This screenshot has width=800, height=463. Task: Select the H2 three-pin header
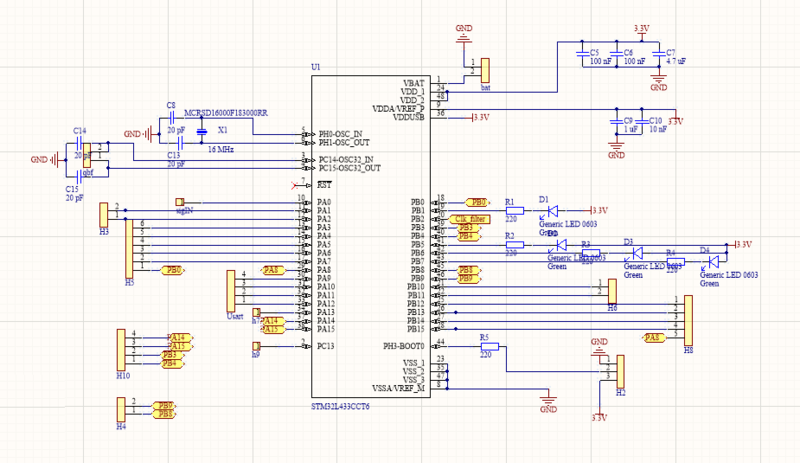pos(619,372)
